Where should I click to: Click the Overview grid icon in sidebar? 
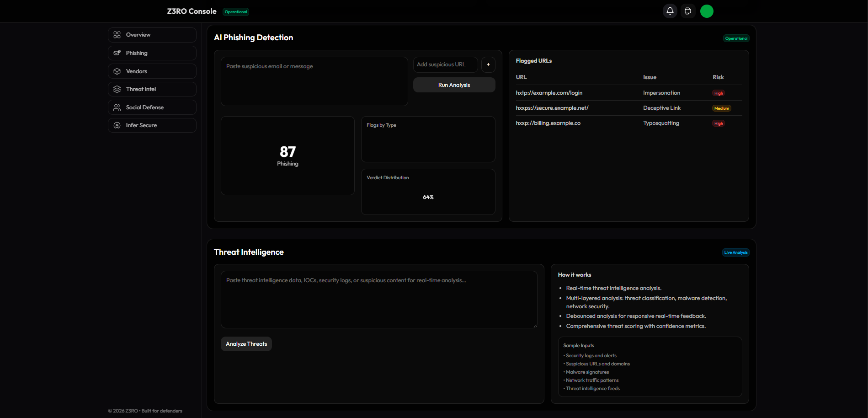pos(117,35)
